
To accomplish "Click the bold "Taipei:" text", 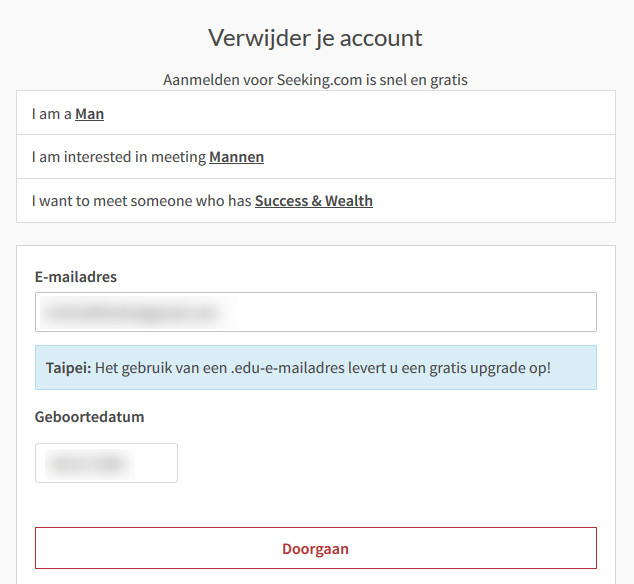I will click(68, 368).
